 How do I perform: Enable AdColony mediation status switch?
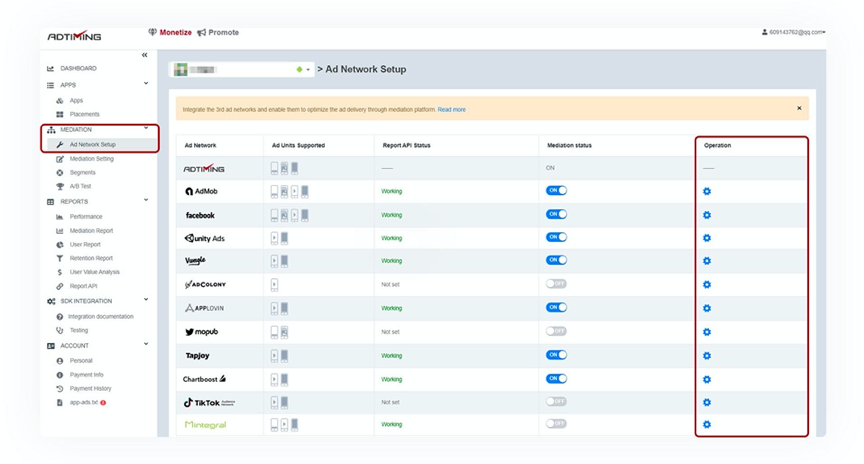(x=556, y=284)
